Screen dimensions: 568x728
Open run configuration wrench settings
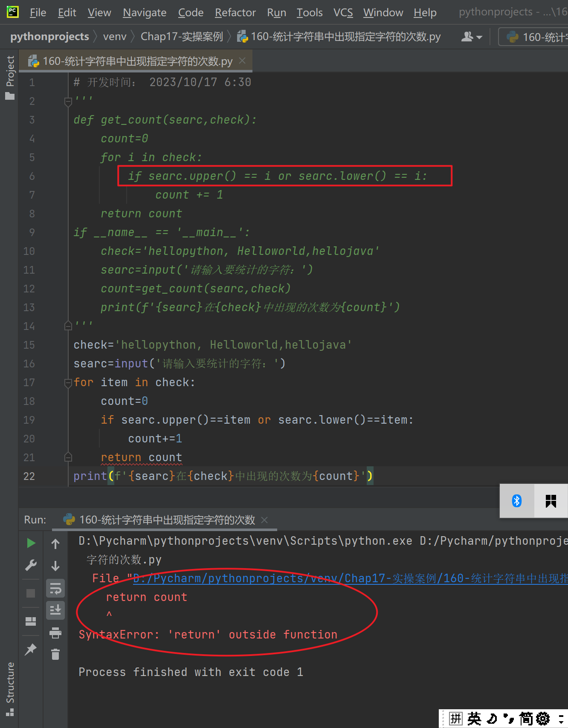coord(31,566)
